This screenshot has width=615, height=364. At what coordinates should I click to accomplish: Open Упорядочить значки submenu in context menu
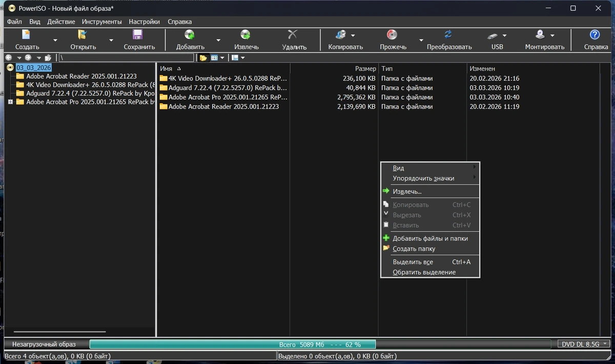tap(430, 178)
